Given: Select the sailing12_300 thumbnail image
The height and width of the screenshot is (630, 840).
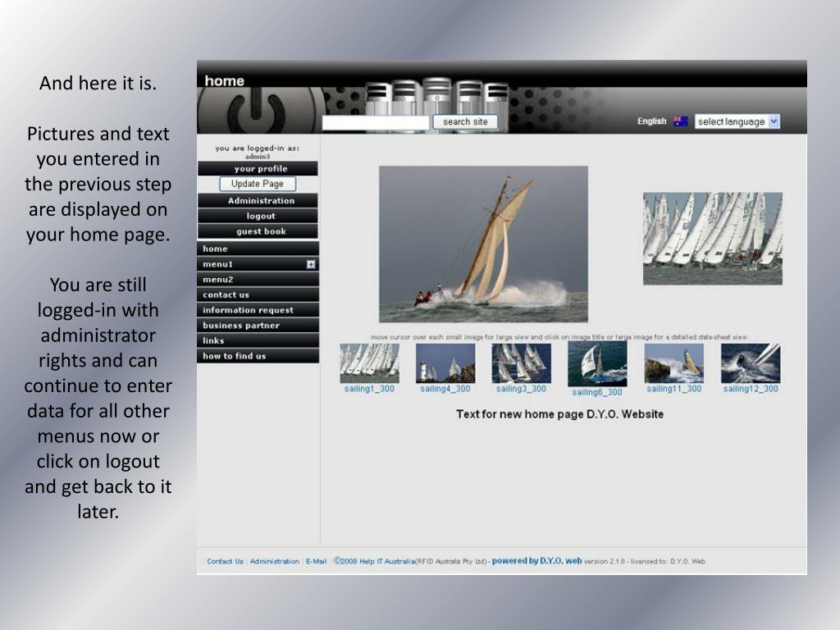Looking at the screenshot, I should [x=751, y=363].
